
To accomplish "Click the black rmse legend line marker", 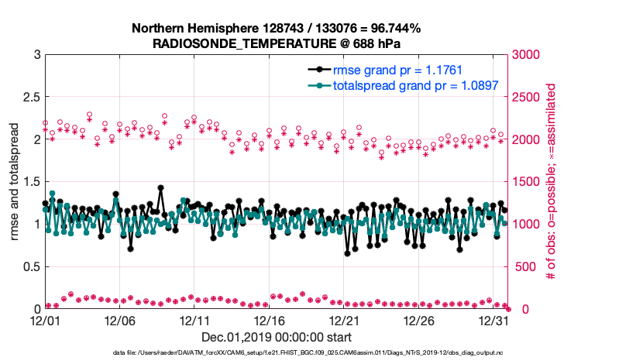I will coord(318,70).
